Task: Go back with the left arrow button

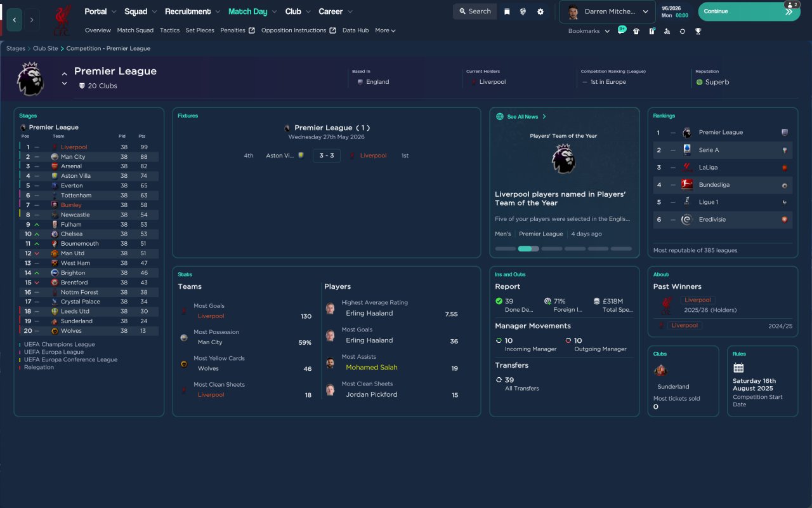Action: (15, 20)
